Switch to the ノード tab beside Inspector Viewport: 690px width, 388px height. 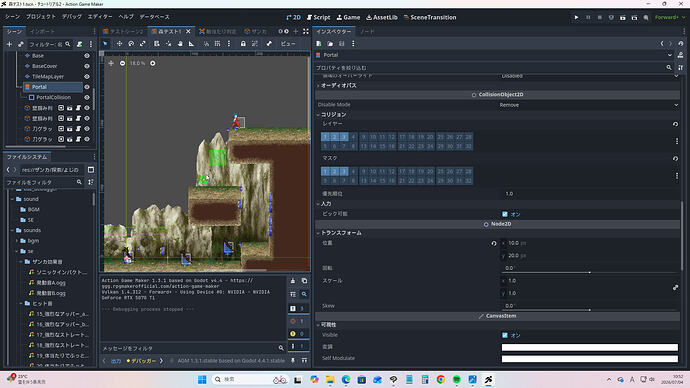pos(367,32)
